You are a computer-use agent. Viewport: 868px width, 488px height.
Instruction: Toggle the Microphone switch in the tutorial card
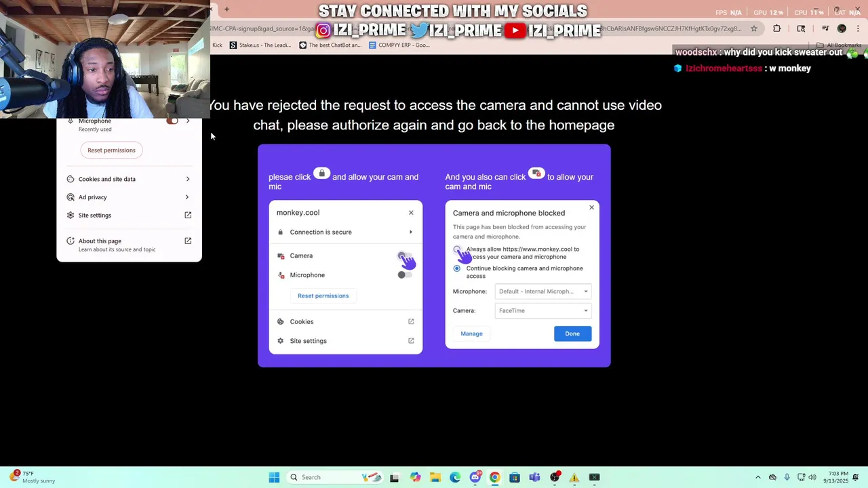pos(405,275)
